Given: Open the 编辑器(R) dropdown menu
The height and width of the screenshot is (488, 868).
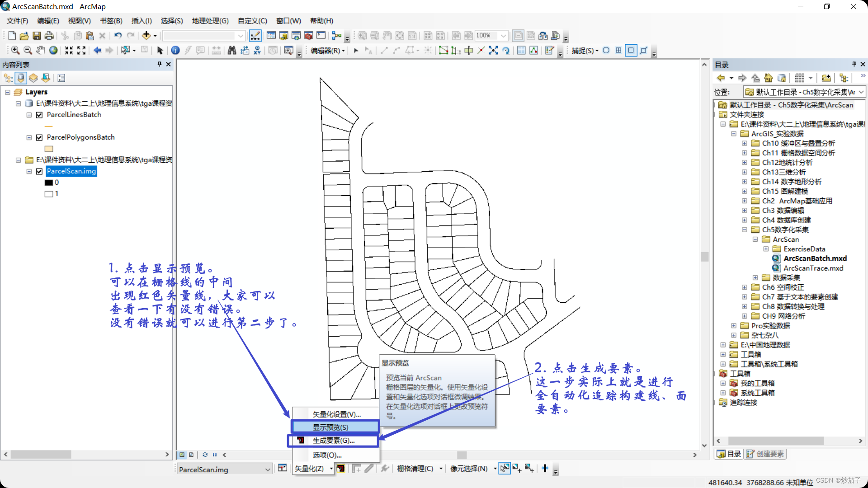Looking at the screenshot, I should pos(328,51).
